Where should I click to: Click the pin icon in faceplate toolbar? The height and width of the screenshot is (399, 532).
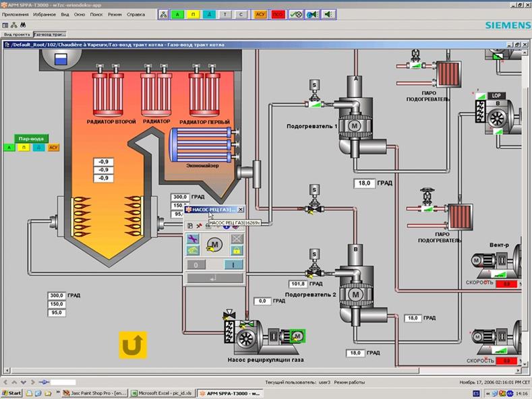[x=199, y=225]
